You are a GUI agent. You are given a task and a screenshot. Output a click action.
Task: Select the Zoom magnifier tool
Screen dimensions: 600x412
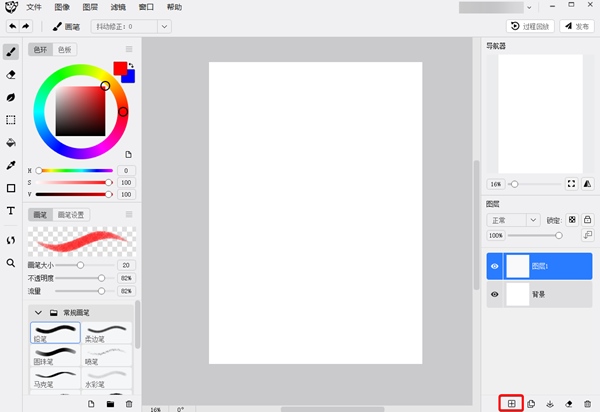click(x=11, y=263)
